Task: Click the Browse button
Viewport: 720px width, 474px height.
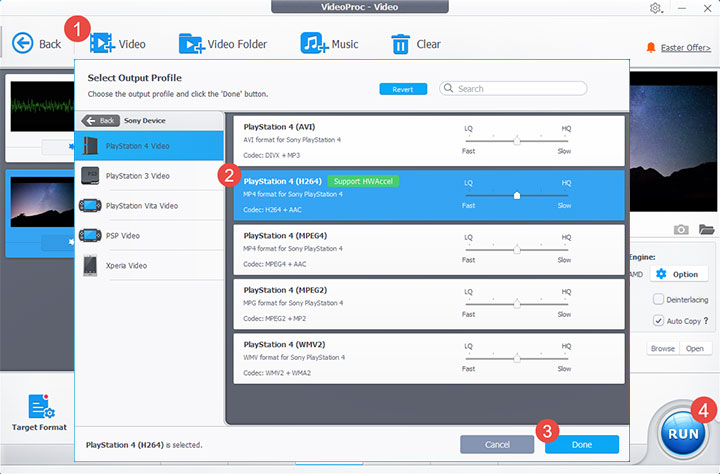Action: (x=663, y=348)
